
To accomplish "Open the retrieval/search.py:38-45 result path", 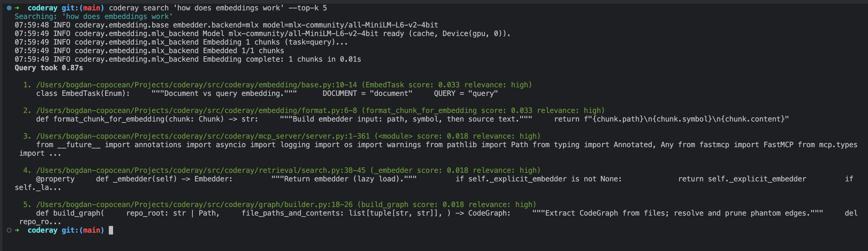I will point(201,171).
